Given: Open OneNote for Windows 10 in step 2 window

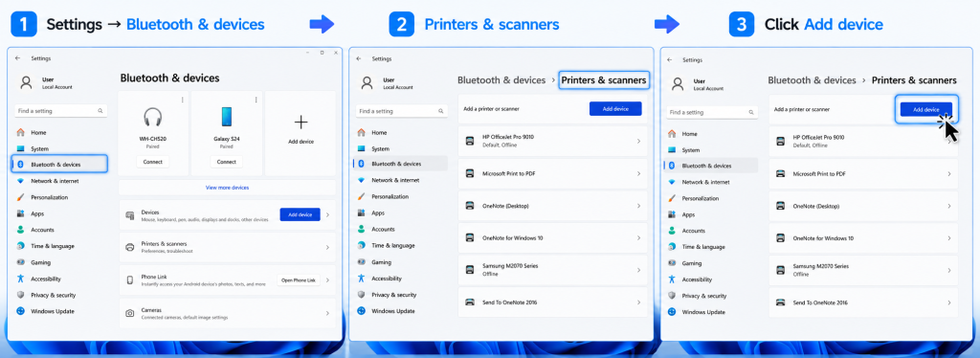Looking at the screenshot, I should 552,238.
